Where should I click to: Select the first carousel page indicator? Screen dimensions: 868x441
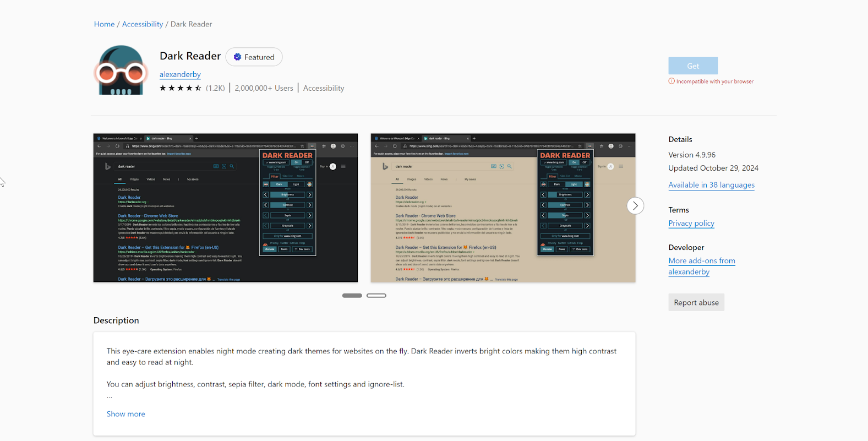pos(352,296)
